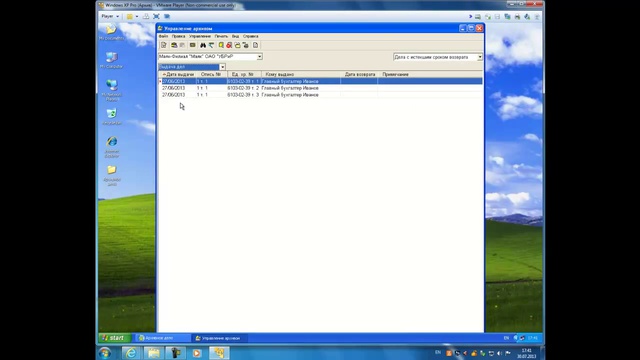This screenshot has height=360, width=640.
Task: Click the Ед. хр. № column header
Action: click(244, 75)
